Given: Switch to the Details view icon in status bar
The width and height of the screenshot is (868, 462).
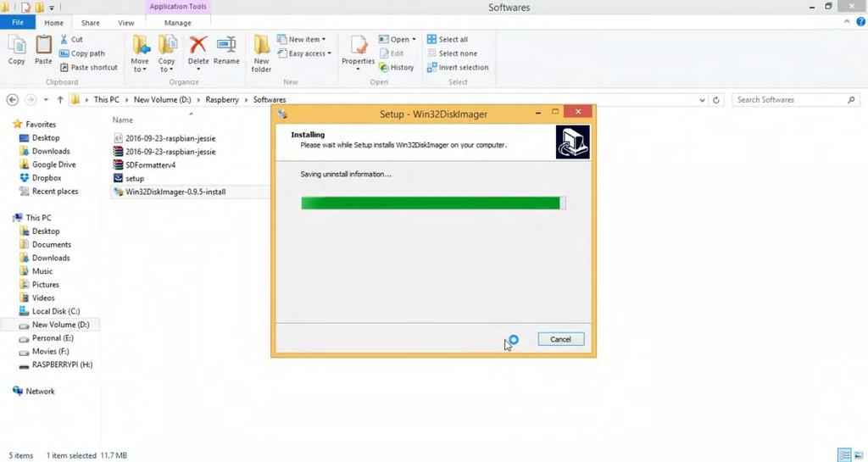Looking at the screenshot, I should [845, 455].
